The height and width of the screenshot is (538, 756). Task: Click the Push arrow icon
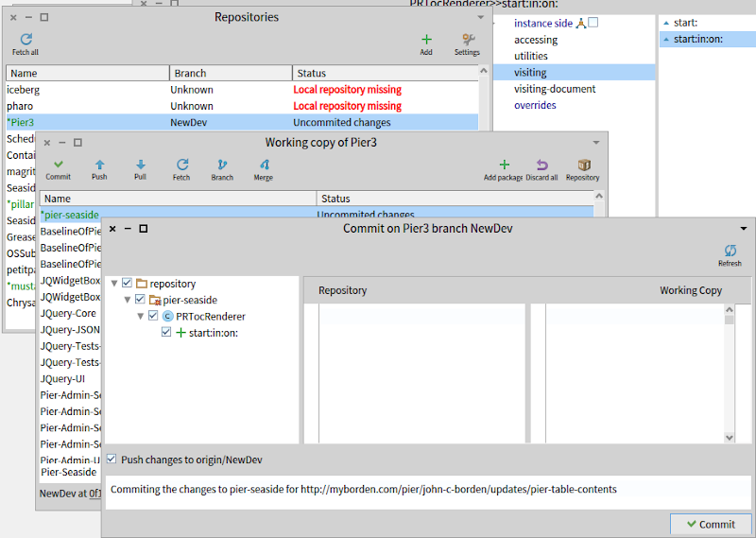99,165
